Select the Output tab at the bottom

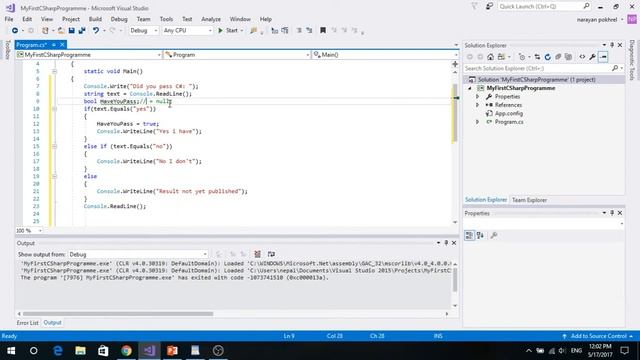click(53, 323)
